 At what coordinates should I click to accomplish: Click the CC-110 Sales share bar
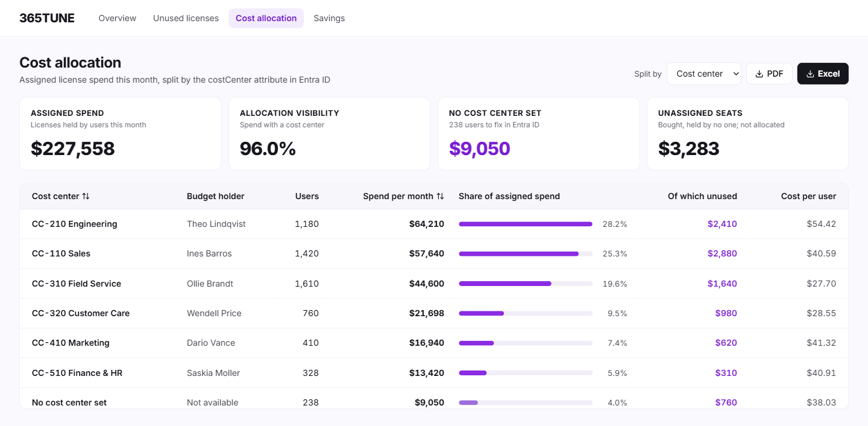coord(526,253)
